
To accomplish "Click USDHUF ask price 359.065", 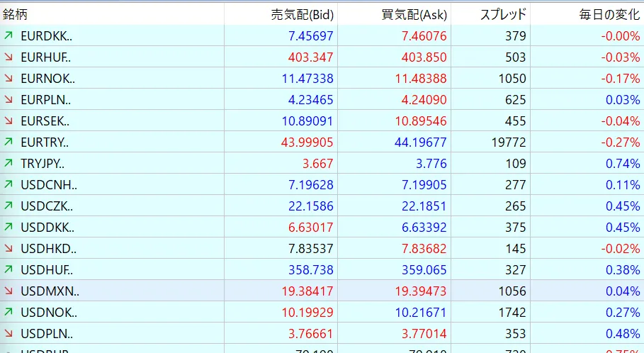I will pyautogui.click(x=424, y=270).
